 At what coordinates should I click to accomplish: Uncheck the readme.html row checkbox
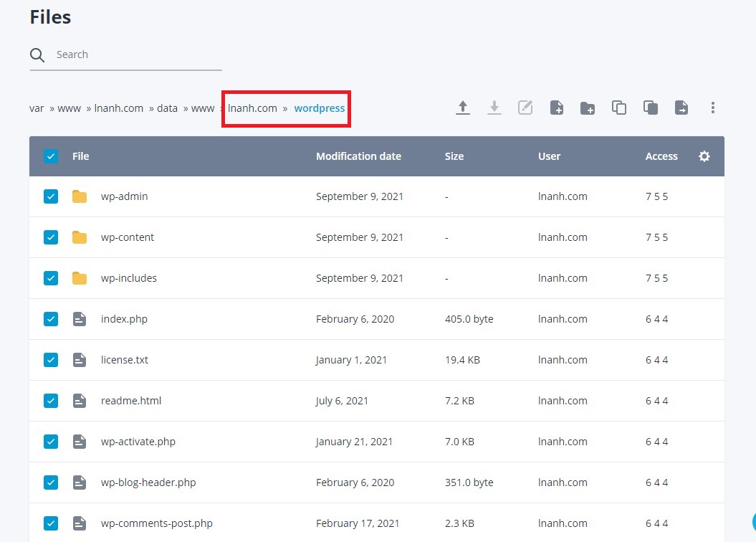tap(51, 401)
